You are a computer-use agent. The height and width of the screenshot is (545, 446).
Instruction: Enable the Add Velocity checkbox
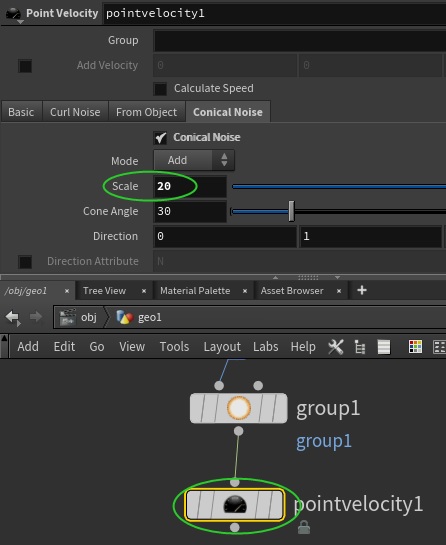point(25,66)
